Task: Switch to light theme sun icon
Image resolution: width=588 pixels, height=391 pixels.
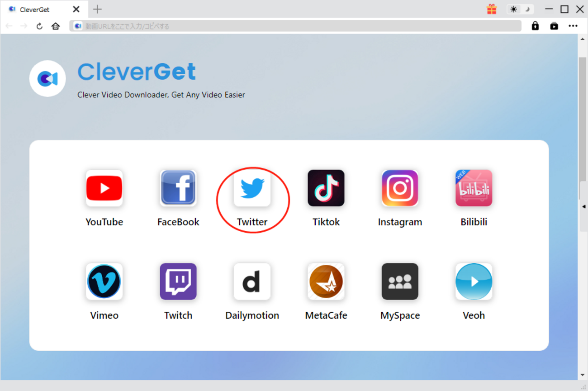Action: [x=514, y=9]
